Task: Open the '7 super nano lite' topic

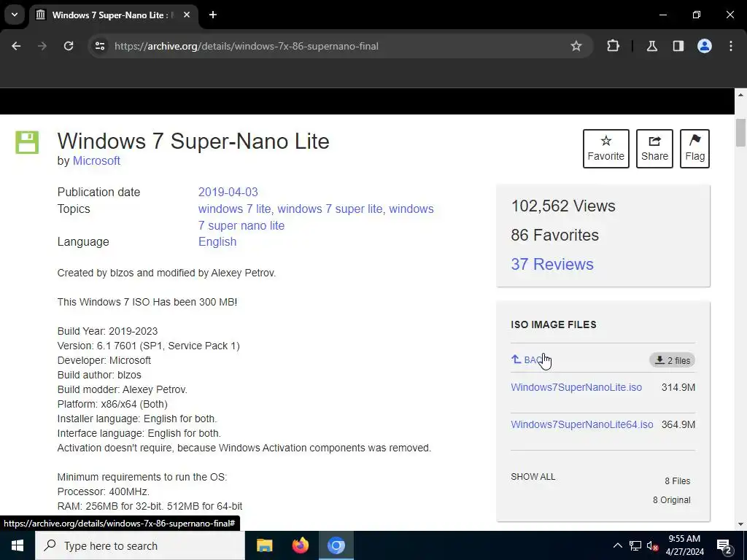Action: (241, 226)
